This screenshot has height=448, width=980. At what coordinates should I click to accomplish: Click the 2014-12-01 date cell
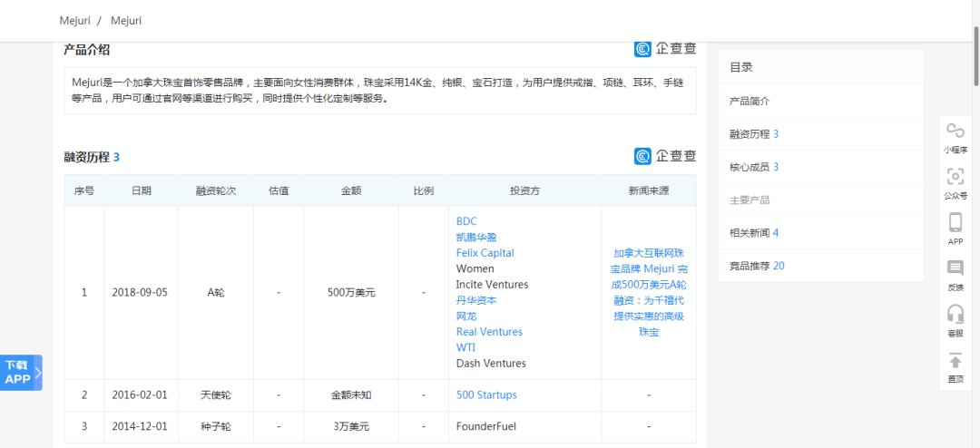(x=140, y=427)
